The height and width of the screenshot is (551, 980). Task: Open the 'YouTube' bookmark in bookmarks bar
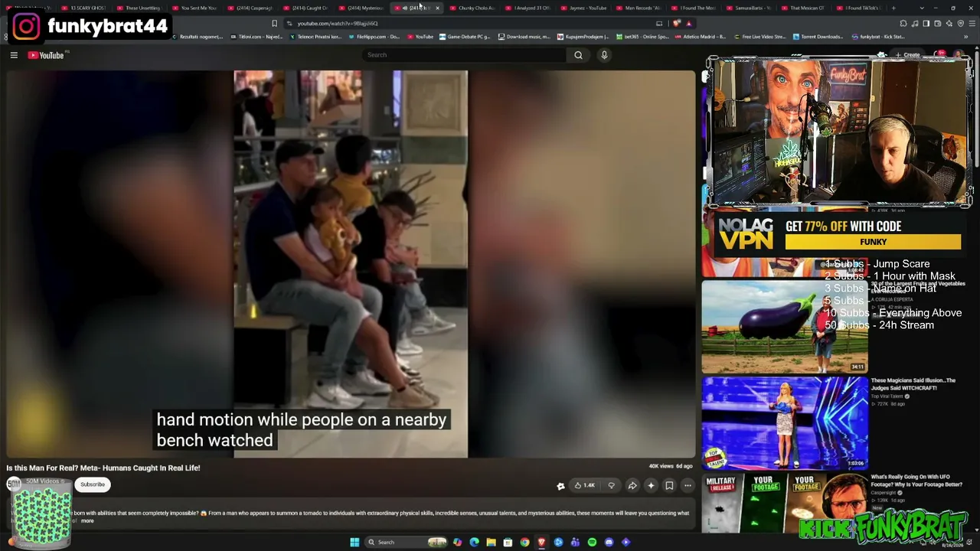(420, 37)
